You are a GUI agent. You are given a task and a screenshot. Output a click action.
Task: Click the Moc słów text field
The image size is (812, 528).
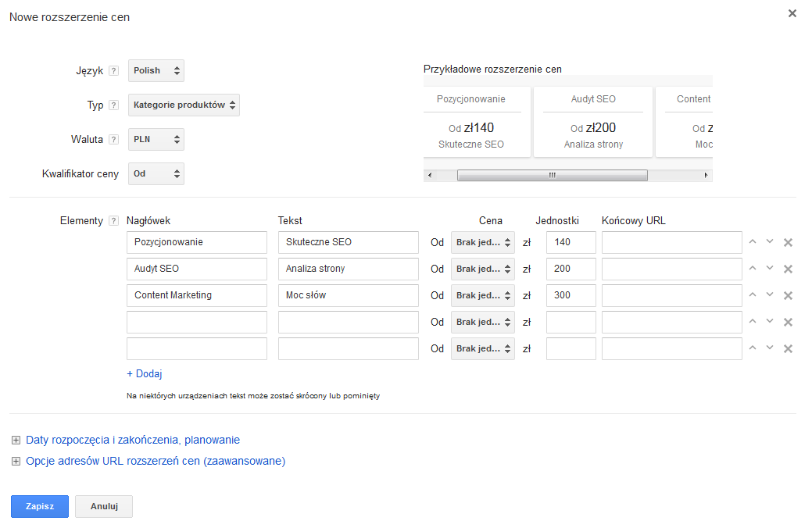coord(349,295)
